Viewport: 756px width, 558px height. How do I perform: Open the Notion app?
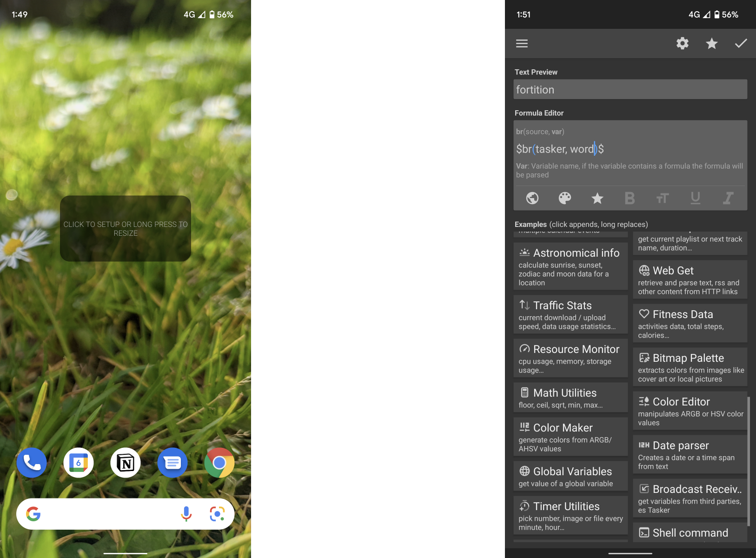tap(126, 463)
